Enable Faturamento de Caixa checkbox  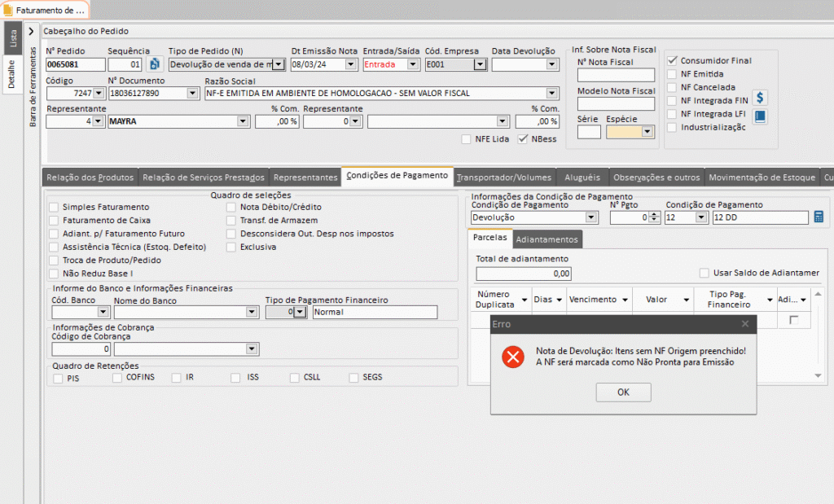(x=54, y=220)
